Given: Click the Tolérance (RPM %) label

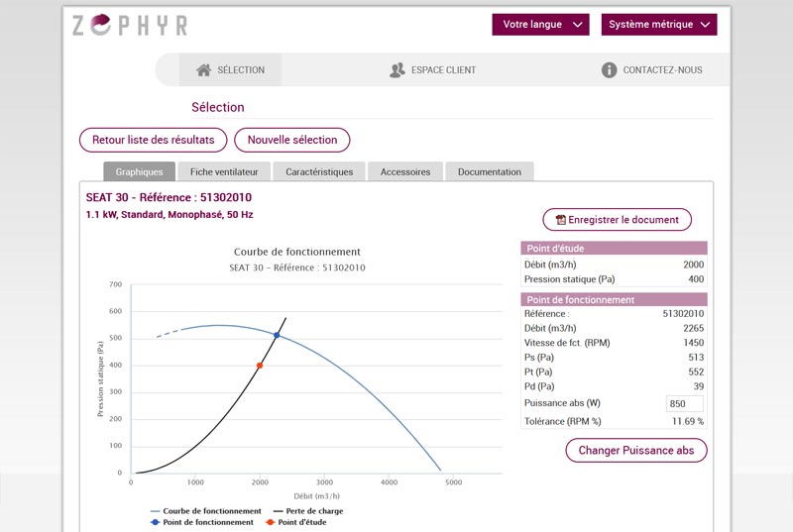Looking at the screenshot, I should coord(562,421).
